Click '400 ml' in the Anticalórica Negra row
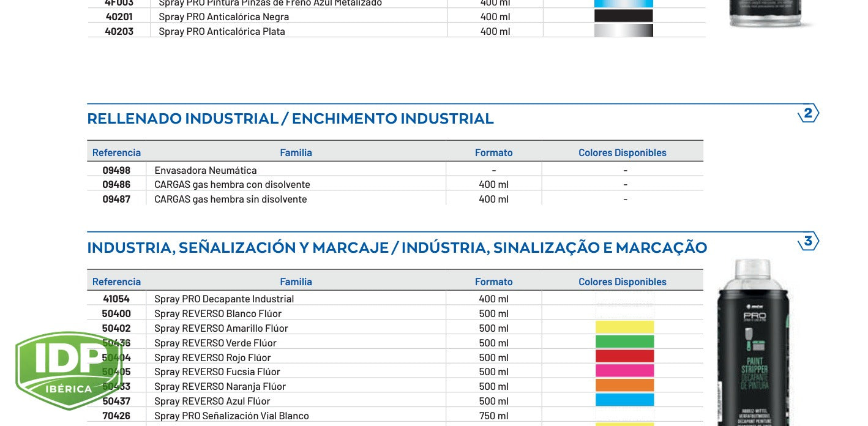The height and width of the screenshot is (426, 868). pos(495,17)
